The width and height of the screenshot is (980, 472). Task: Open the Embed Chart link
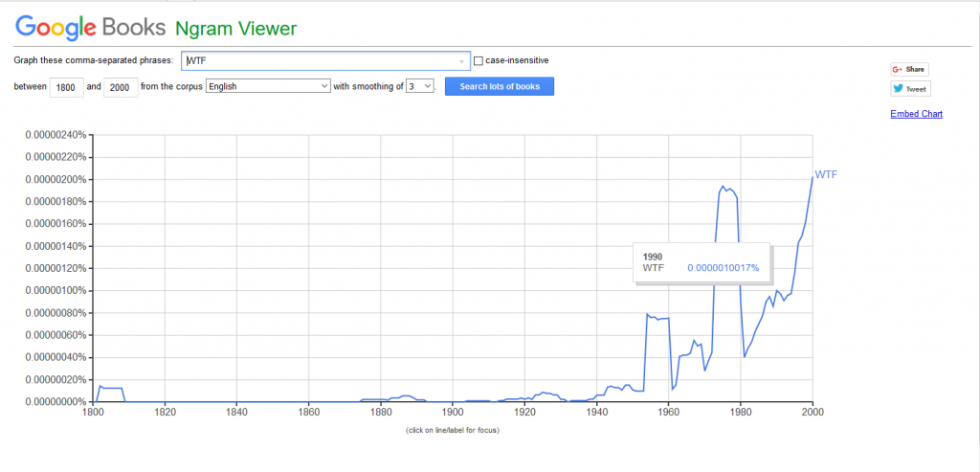coord(916,114)
